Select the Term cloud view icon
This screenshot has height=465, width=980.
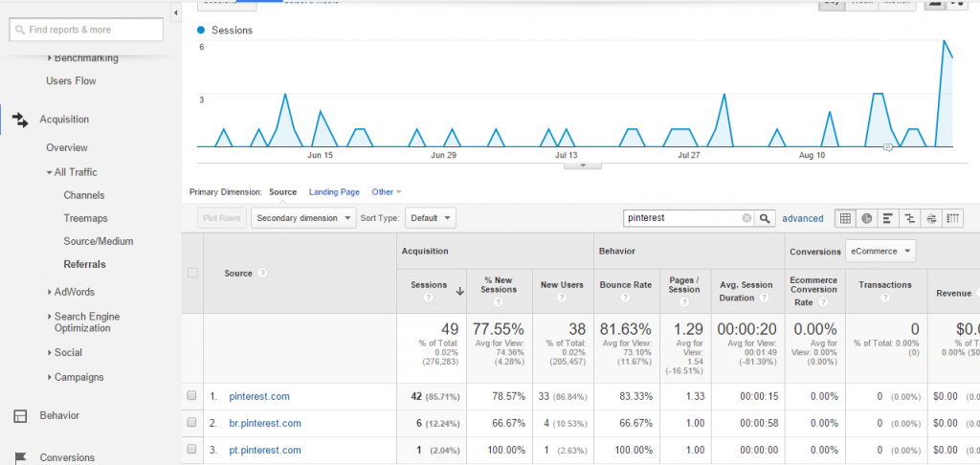click(931, 218)
